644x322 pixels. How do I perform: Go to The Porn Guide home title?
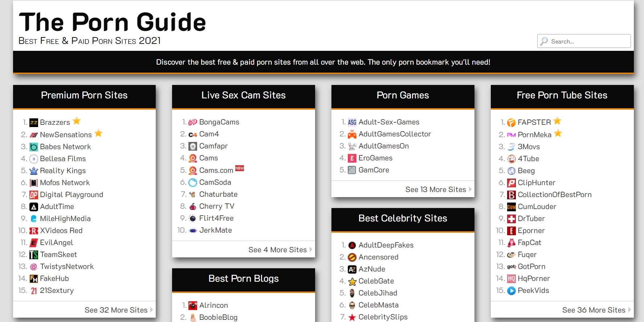click(112, 22)
